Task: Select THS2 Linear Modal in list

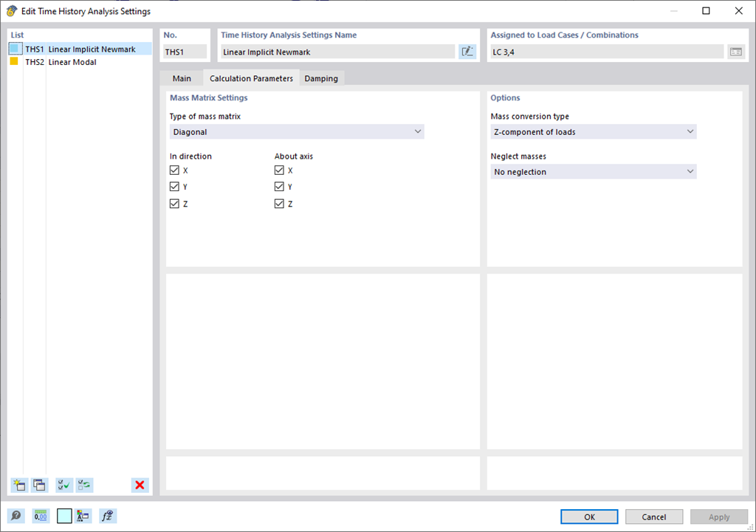Action: coord(80,62)
